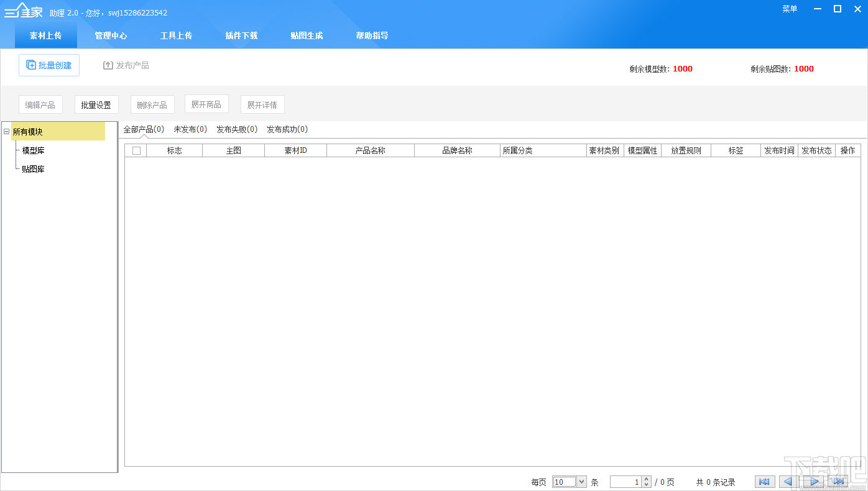Click the upload icon beside 发布产品
Screen dimensions: 868x491
coord(108,65)
